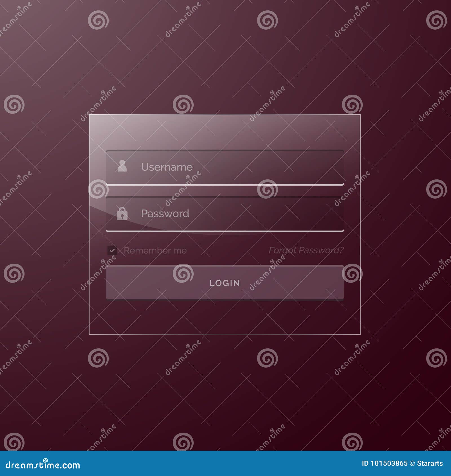This screenshot has height=476, width=451.
Task: Select the padlock icon in the Password field
Action: click(123, 215)
